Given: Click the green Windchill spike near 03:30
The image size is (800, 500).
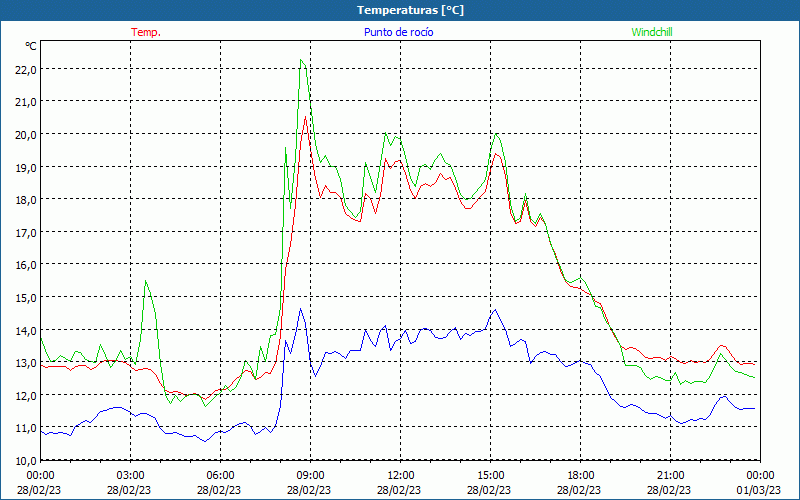Looking at the screenshot, I should 145,281.
